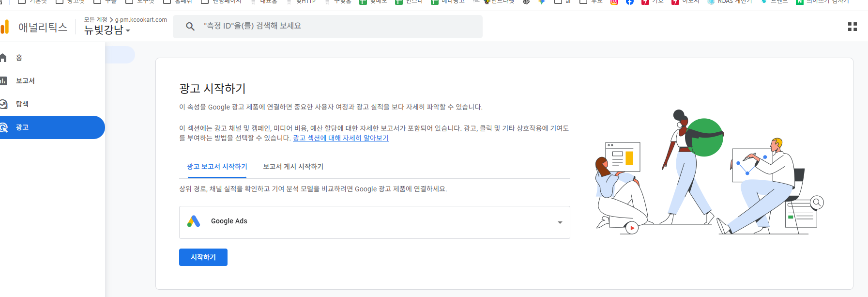
Task: Open the Facebook bookmark icon
Action: [x=629, y=2]
